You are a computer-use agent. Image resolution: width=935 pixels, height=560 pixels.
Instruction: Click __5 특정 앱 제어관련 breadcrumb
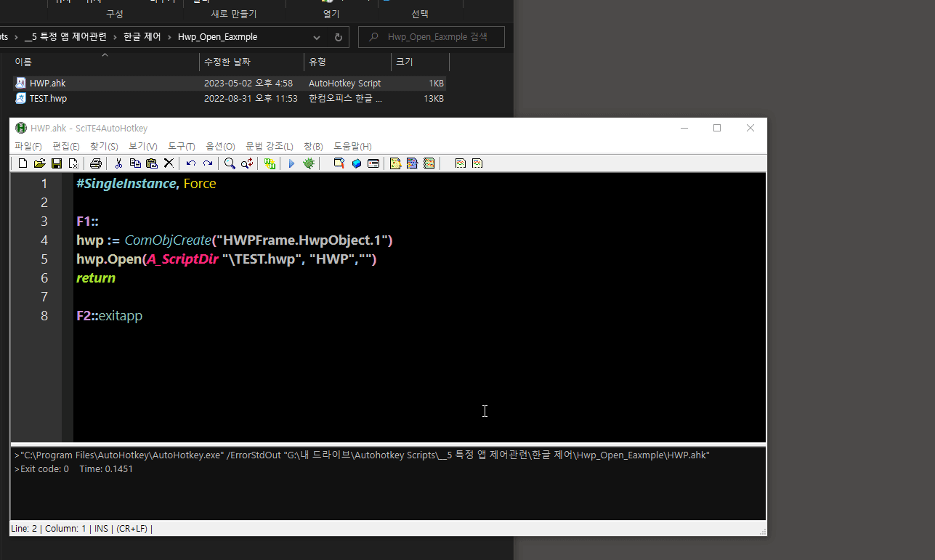click(65, 37)
